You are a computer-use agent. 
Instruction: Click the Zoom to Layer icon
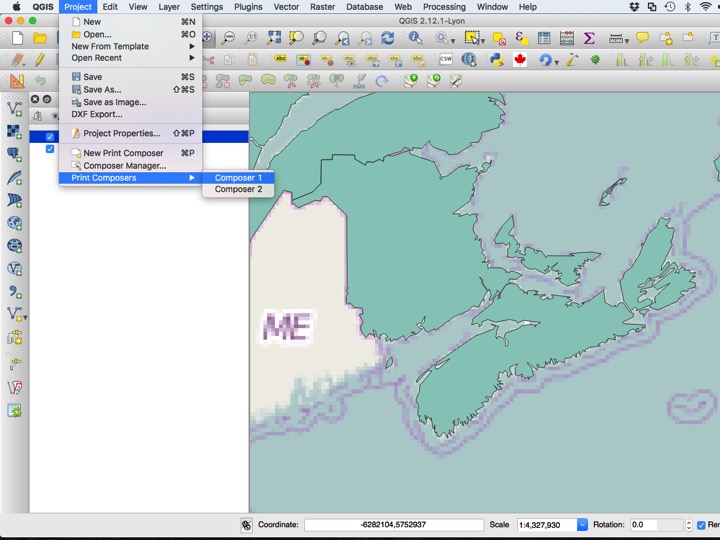point(319,38)
